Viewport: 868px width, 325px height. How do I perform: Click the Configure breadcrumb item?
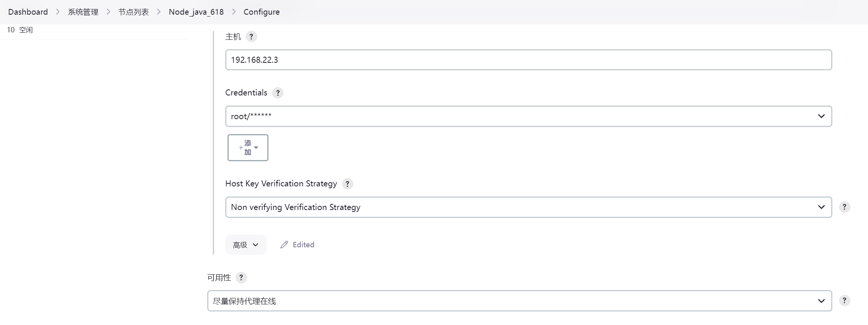pos(261,12)
